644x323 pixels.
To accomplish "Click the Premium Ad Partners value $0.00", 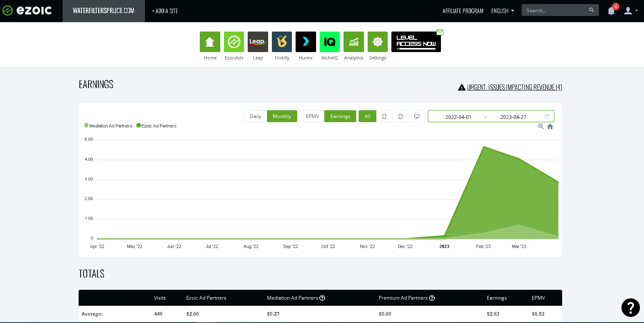I will 385,314.
